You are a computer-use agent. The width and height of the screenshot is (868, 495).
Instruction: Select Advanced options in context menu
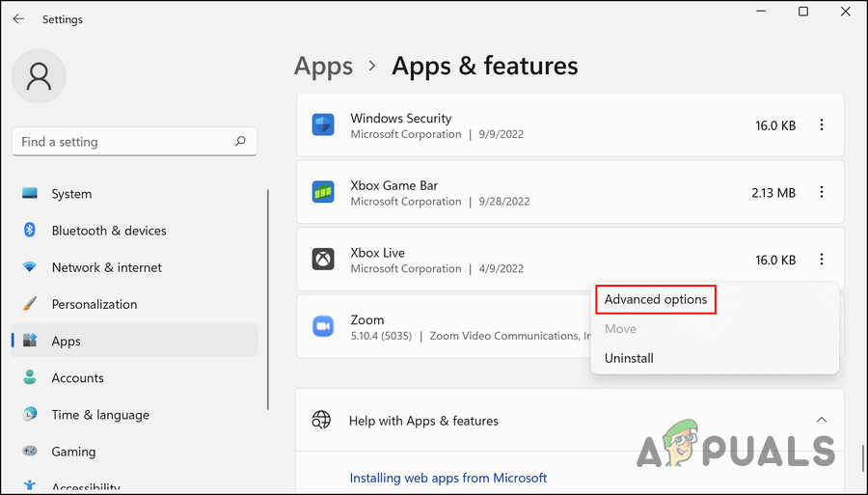click(656, 299)
